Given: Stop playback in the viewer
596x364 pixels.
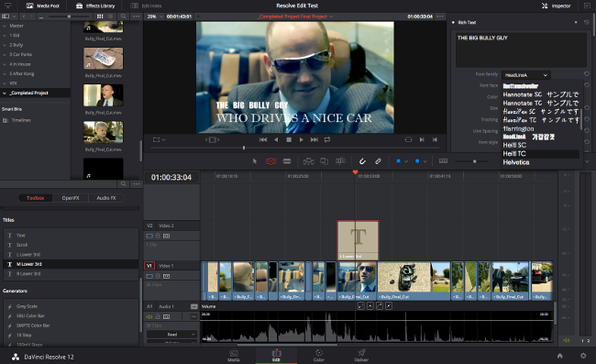Looking at the screenshot, I should coord(289,140).
